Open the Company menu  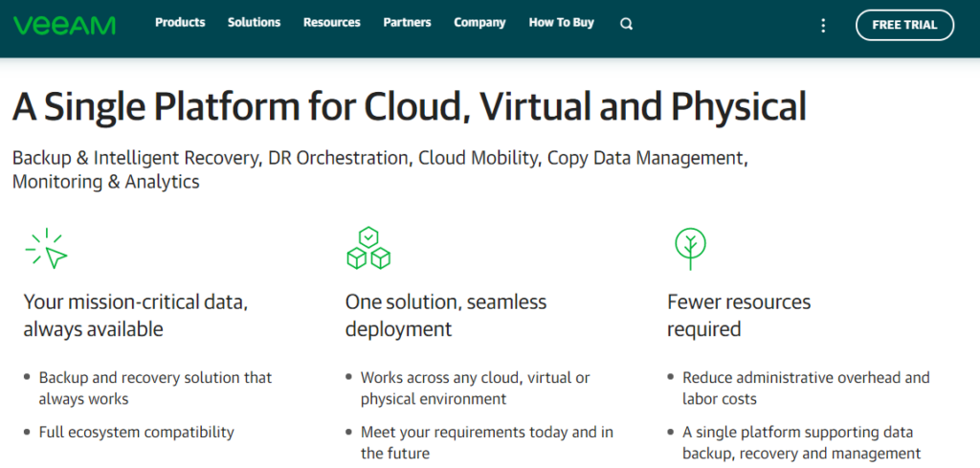click(479, 23)
